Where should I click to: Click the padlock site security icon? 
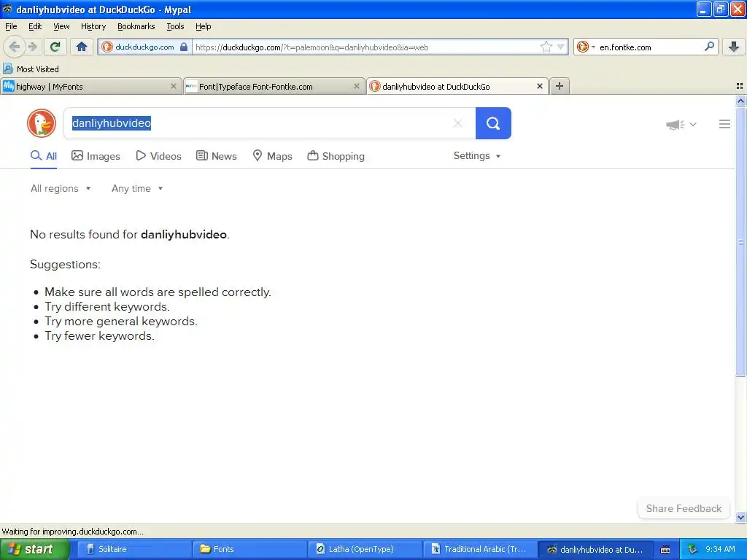coord(183,47)
